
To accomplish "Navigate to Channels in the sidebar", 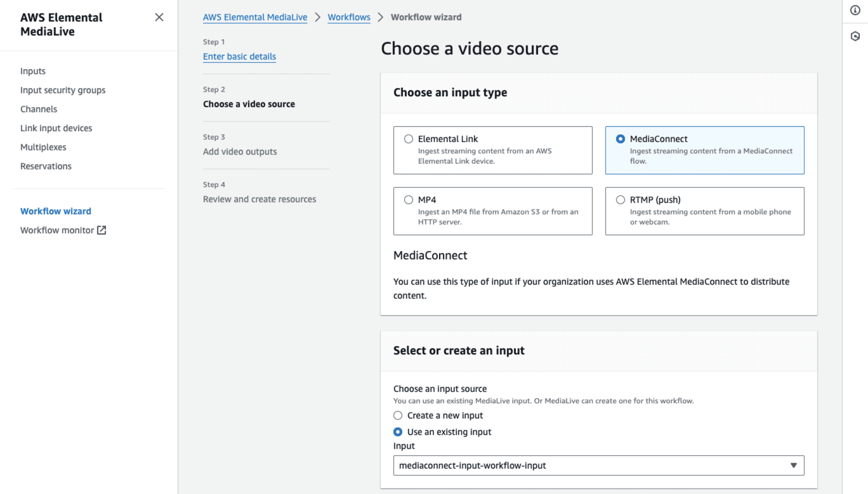I will [x=39, y=108].
